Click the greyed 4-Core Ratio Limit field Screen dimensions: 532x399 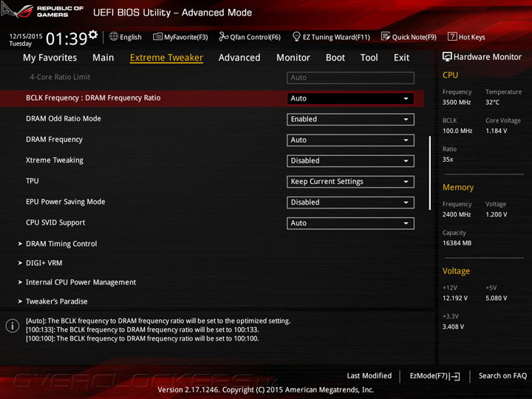350,78
